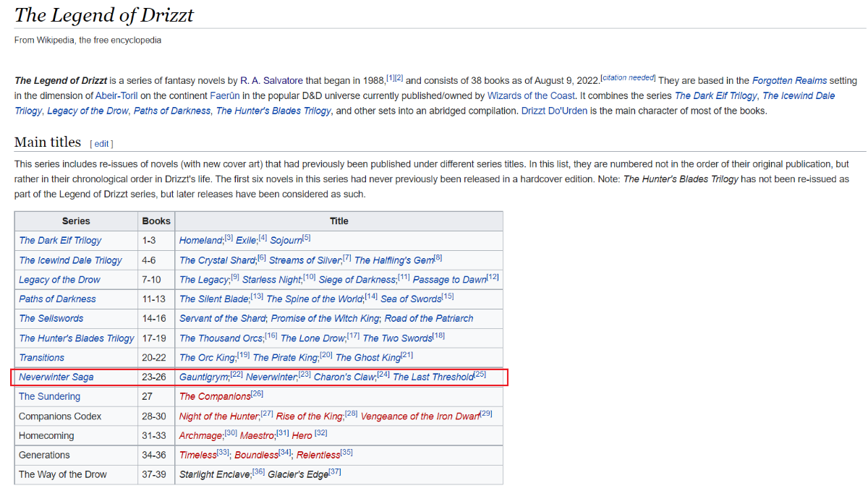
Task: Select the Starlight Enclave title text
Action: 216,474
